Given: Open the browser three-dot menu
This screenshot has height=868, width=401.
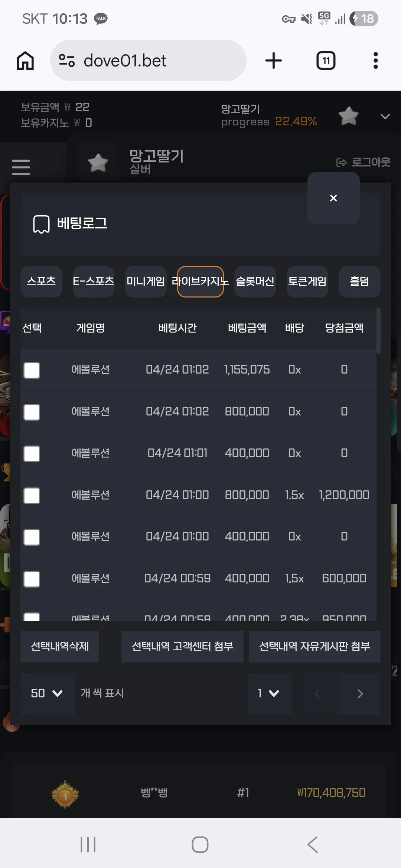Looking at the screenshot, I should tap(376, 60).
